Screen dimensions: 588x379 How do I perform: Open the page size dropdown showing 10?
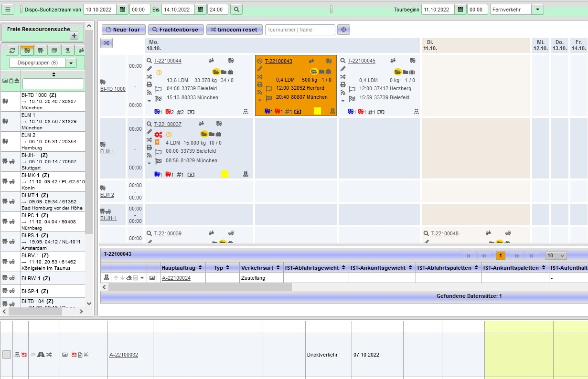coord(556,256)
